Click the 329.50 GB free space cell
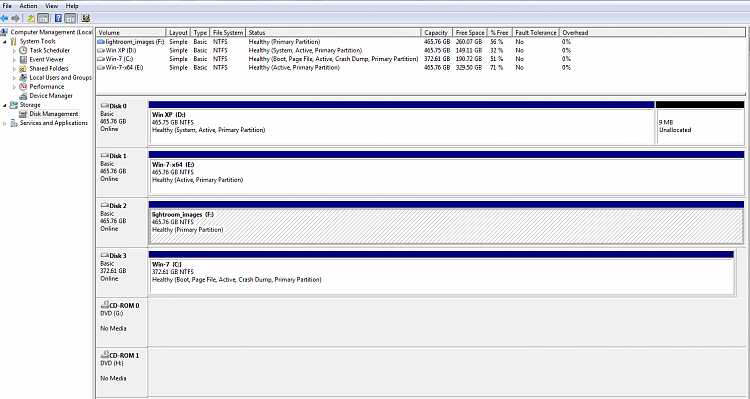This screenshot has height=399, width=750. (469, 67)
